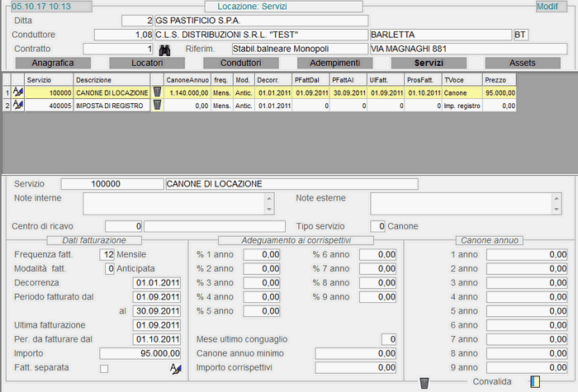Image resolution: width=578 pixels, height=392 pixels.
Task: Open the Locatori tab
Action: pyautogui.click(x=147, y=63)
